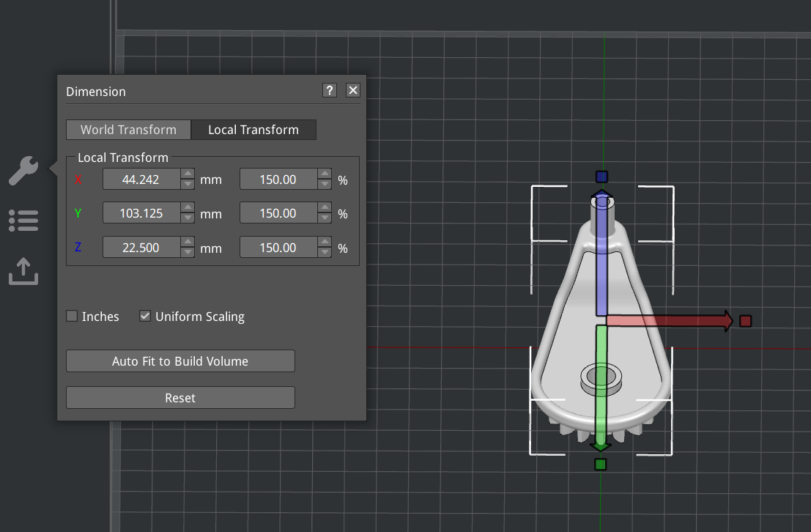The image size is (811, 532).
Task: Increase X percent with up arrow
Action: [325, 174]
